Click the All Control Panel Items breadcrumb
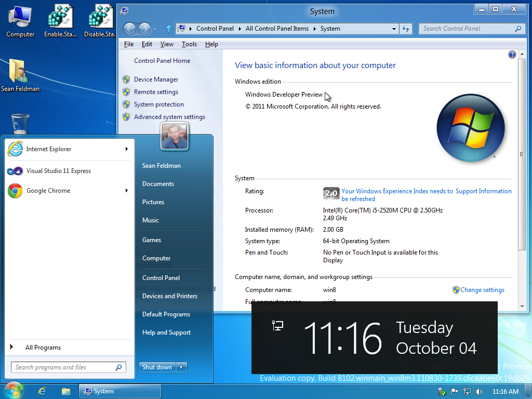This screenshot has height=399, width=532. tap(277, 29)
